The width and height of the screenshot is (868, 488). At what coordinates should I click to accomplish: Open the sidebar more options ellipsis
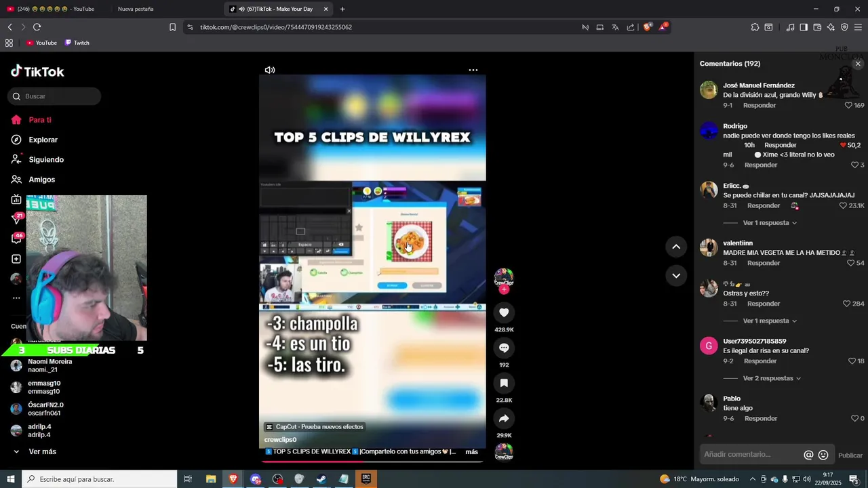[16, 298]
